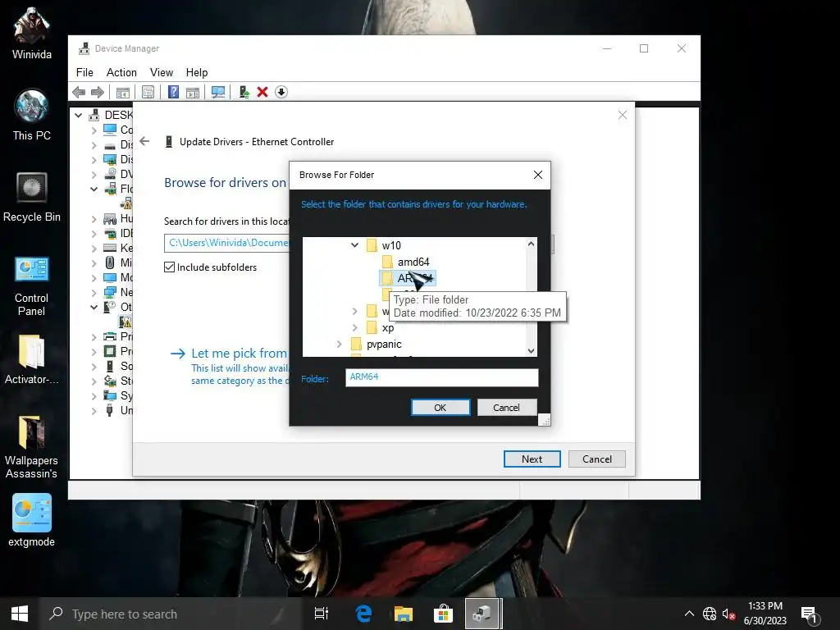Open the extgmode desktop shortcut
The image size is (840, 630).
tap(32, 521)
